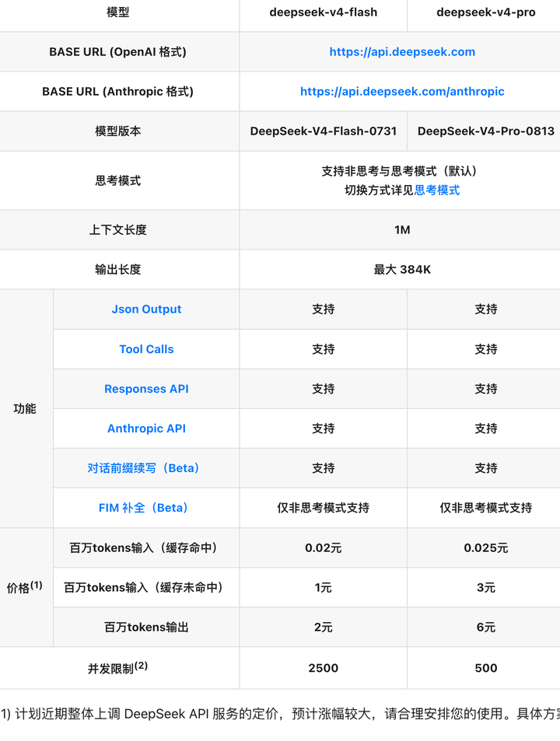Click the BASE URL (Anthropic 格式) label
This screenshot has width=560, height=741.
pos(118,92)
